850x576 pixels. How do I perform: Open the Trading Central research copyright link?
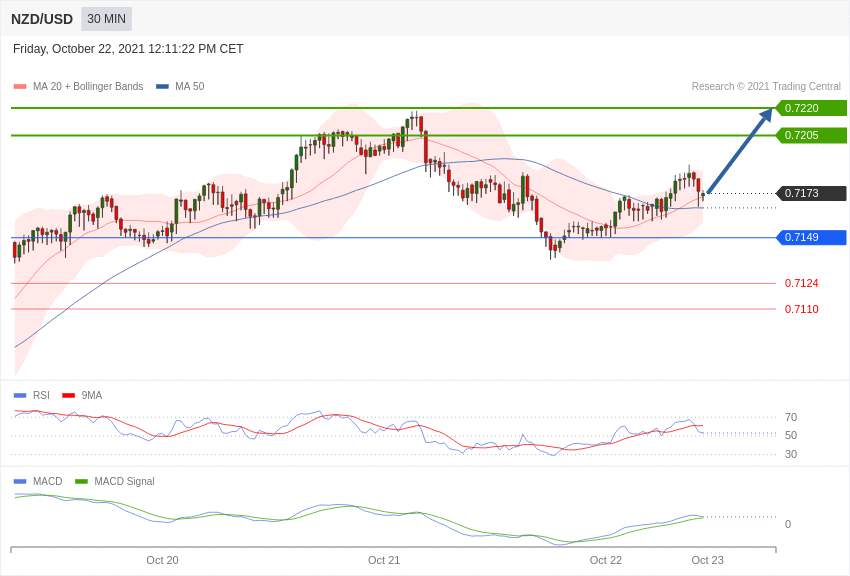point(766,87)
